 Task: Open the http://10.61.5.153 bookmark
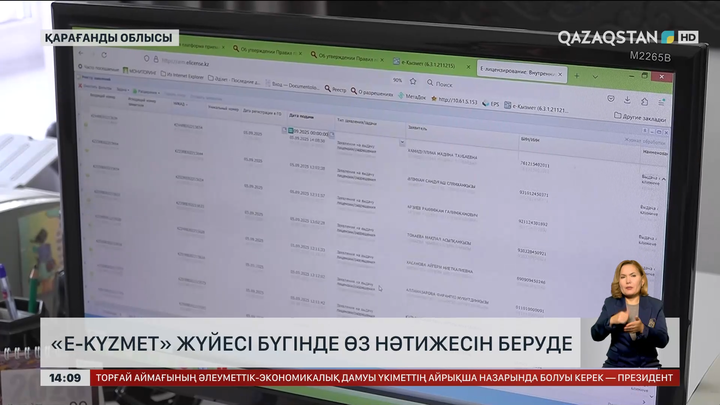[x=454, y=100]
